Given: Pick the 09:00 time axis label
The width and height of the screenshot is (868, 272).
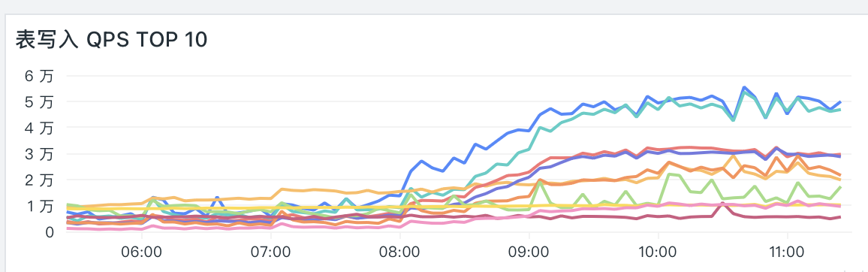Looking at the screenshot, I should [529, 252].
